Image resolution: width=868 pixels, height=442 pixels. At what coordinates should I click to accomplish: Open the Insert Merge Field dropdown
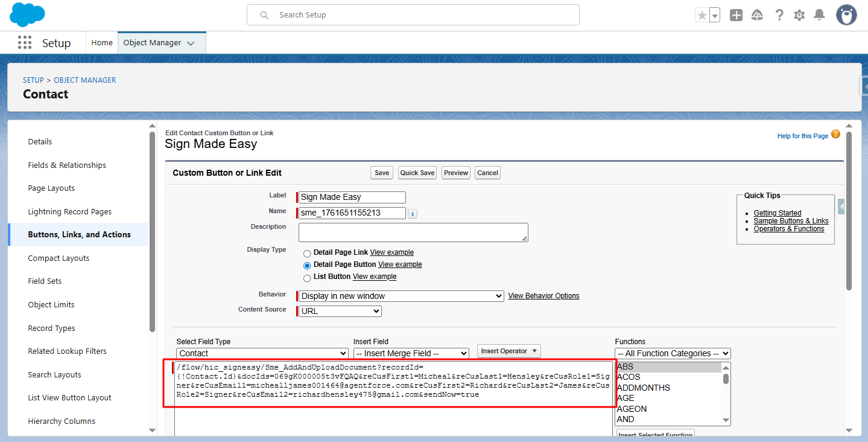point(411,353)
